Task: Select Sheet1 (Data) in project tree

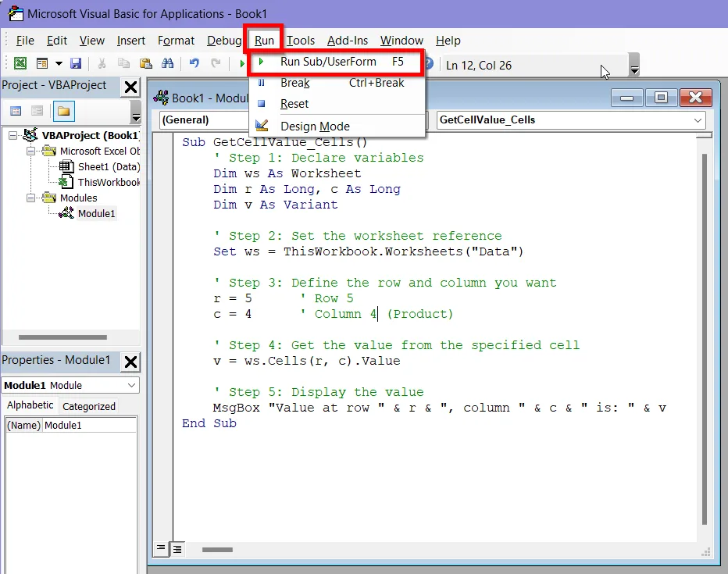Action: click(x=108, y=166)
